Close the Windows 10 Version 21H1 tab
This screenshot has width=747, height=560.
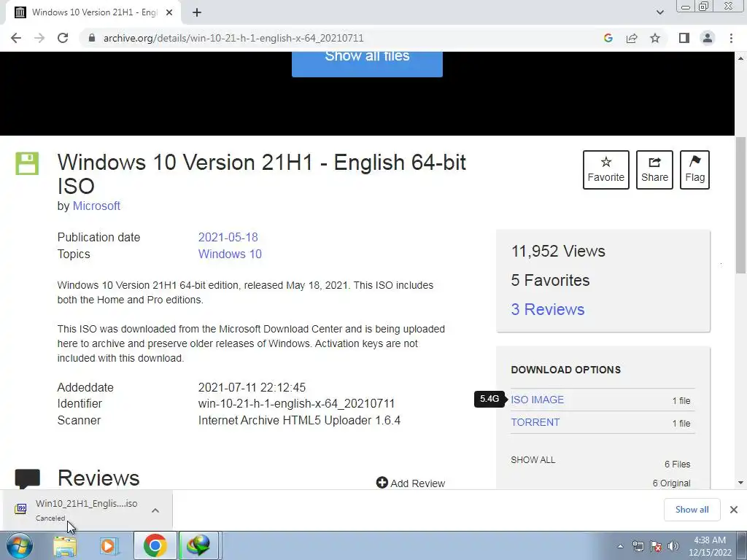169,13
